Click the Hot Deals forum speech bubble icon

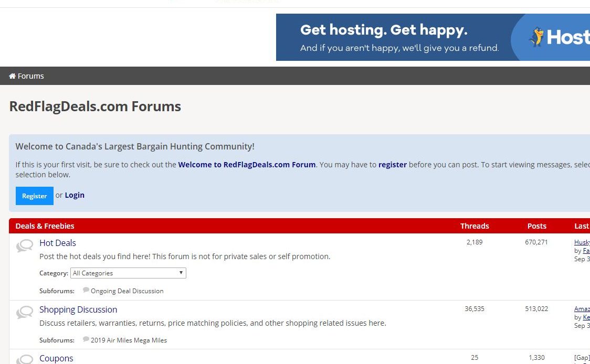(x=25, y=246)
